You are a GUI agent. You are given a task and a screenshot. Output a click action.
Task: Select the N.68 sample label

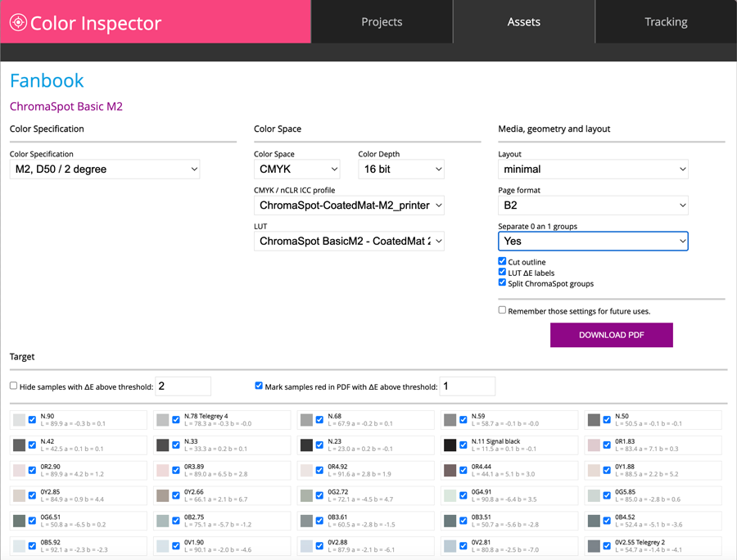coord(335,416)
